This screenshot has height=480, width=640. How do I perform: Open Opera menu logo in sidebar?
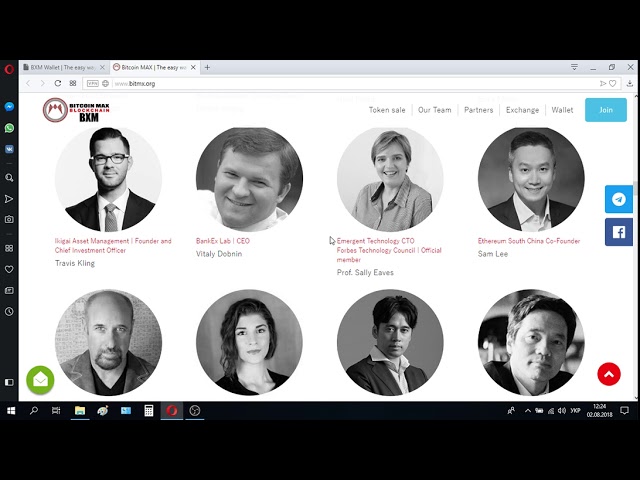tap(9, 69)
